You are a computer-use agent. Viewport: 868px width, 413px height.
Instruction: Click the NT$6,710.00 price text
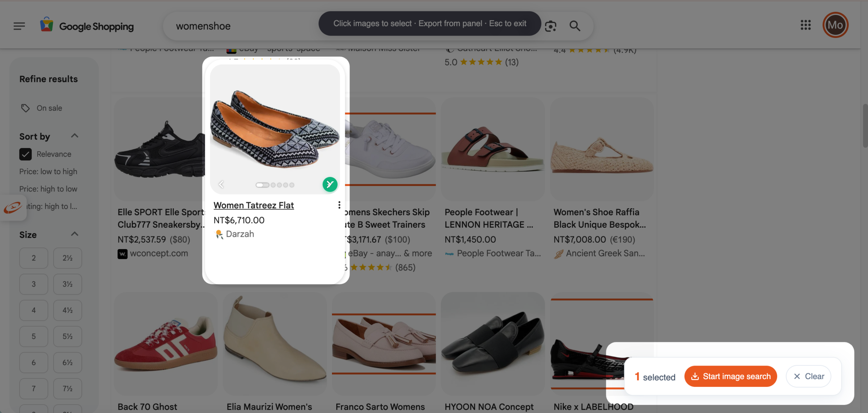(239, 220)
